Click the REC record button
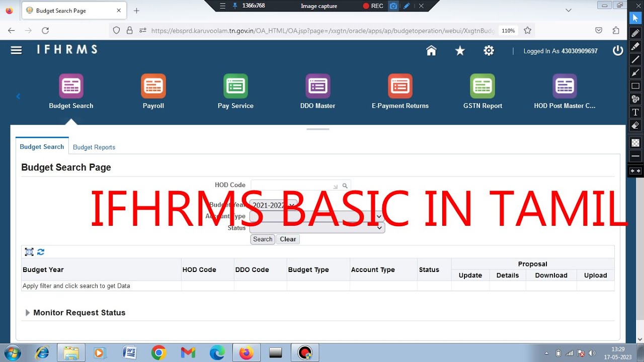Image resolution: width=644 pixels, height=362 pixels. coord(373,6)
